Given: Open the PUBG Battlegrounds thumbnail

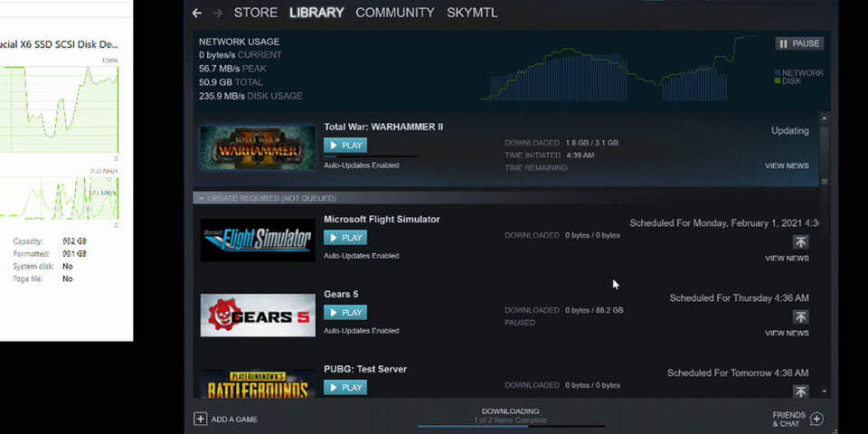Looking at the screenshot, I should (x=258, y=383).
